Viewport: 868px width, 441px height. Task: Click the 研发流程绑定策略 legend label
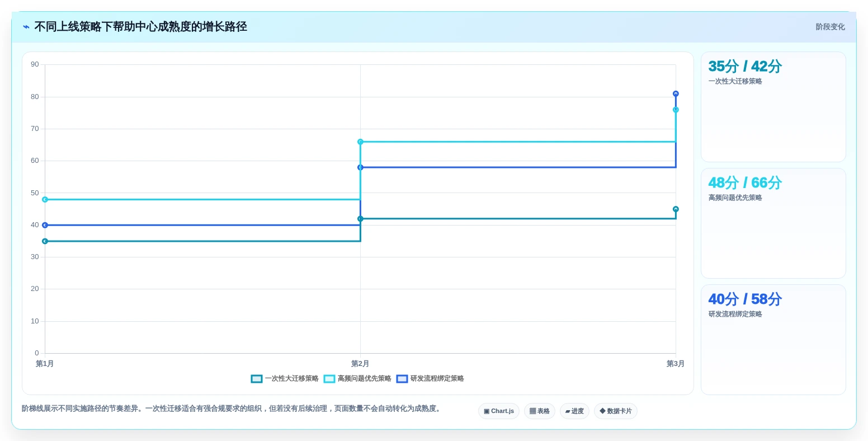pyautogui.click(x=437, y=379)
